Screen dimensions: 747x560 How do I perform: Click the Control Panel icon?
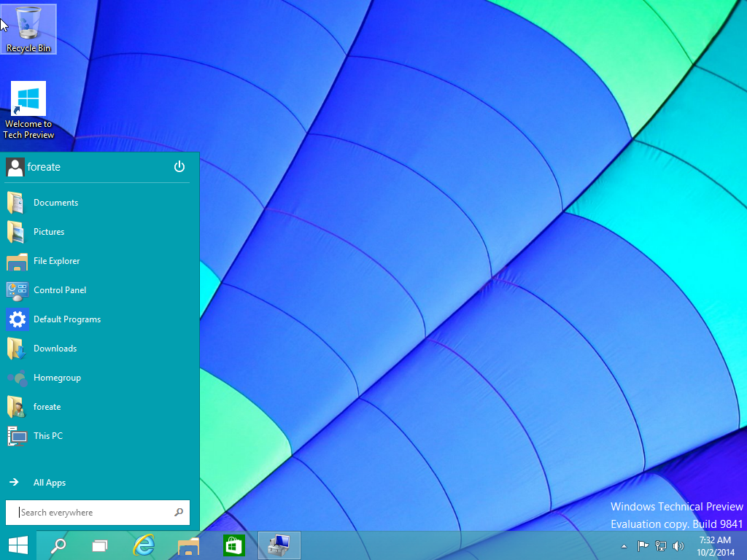pyautogui.click(x=17, y=290)
